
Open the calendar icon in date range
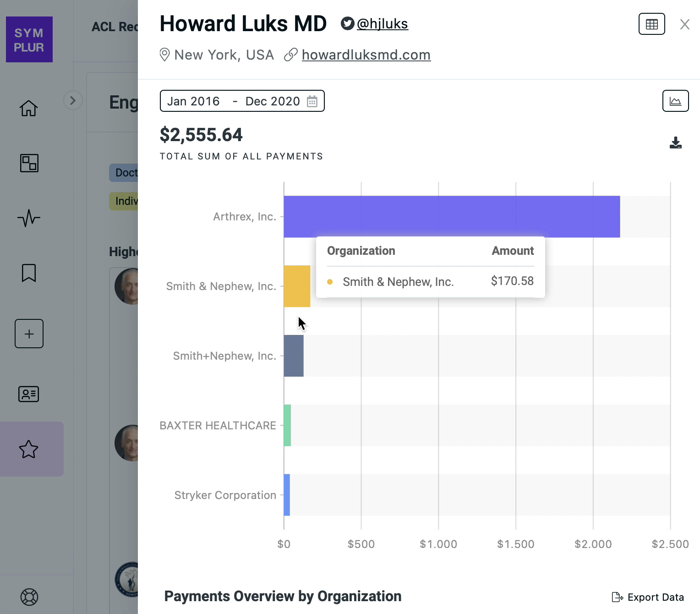point(312,101)
